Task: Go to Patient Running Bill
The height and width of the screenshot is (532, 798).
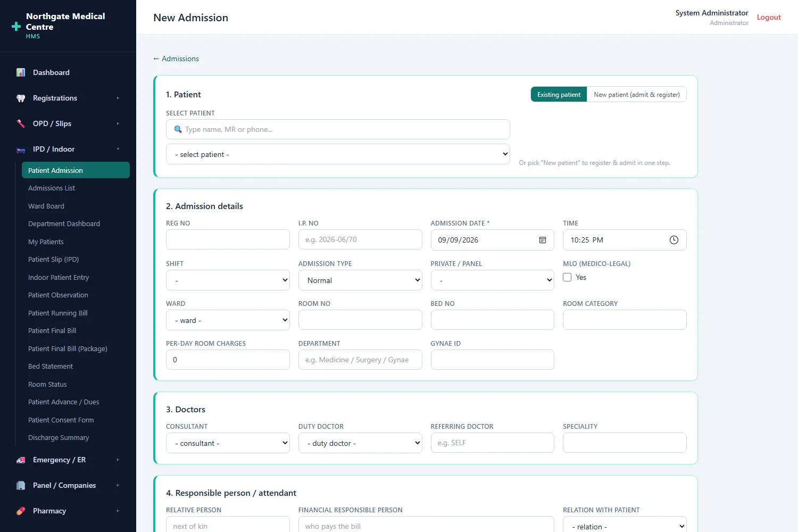Action: click(x=58, y=313)
